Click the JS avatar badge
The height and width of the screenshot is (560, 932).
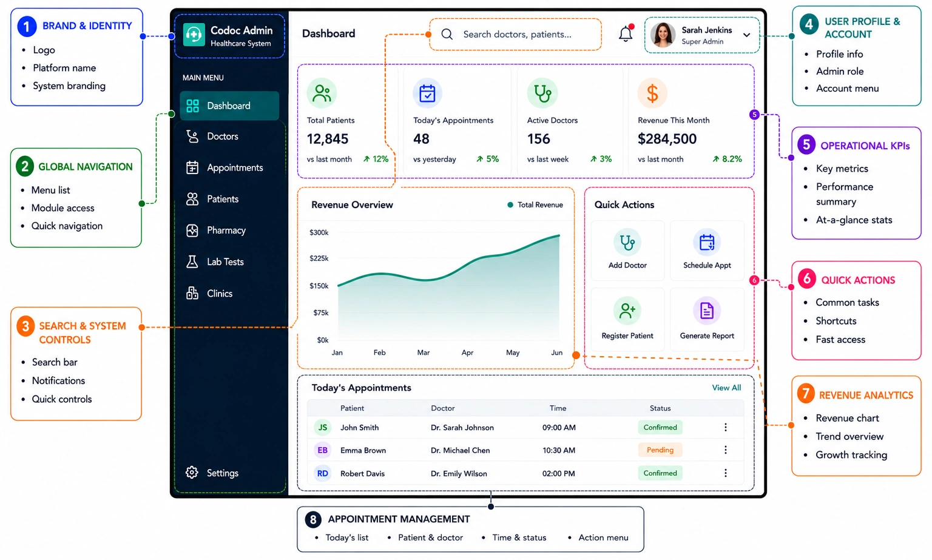pos(323,427)
